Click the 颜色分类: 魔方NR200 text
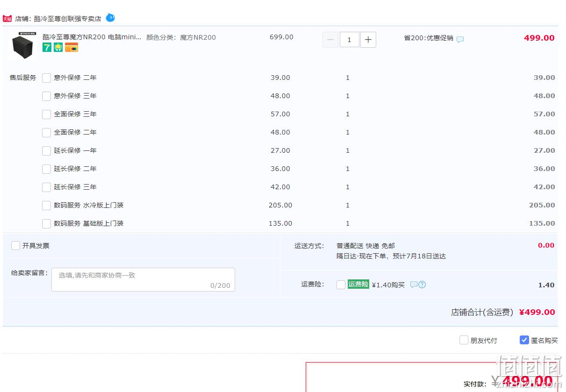The height and width of the screenshot is (392, 566). coord(181,37)
